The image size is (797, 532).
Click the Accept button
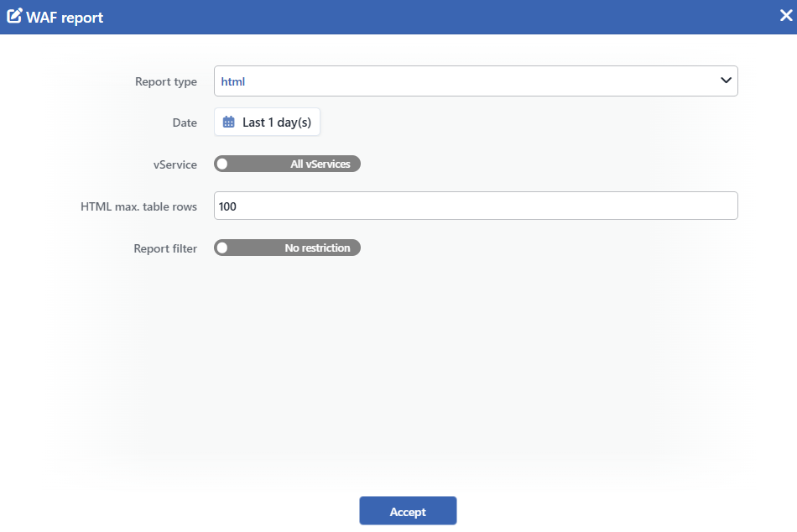(408, 511)
